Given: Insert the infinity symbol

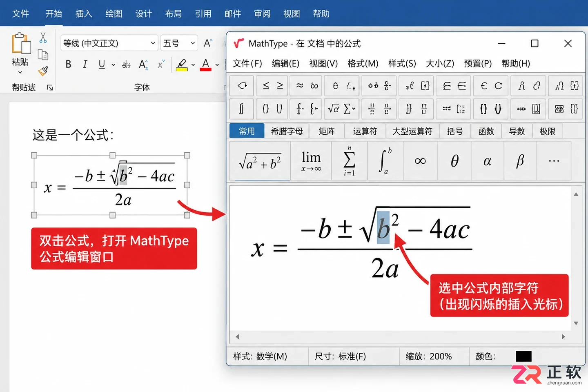Looking at the screenshot, I should 420,161.
